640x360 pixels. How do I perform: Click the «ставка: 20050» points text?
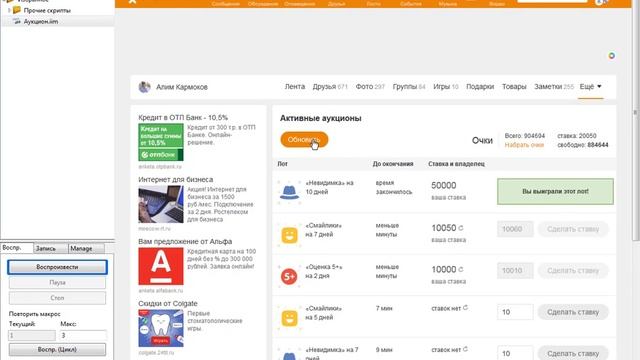coord(577,136)
